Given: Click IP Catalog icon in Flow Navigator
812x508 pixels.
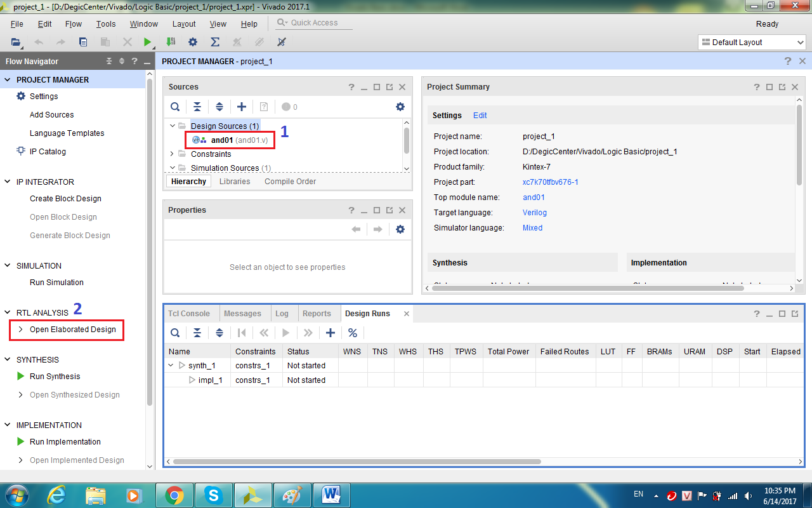Looking at the screenshot, I should click(x=21, y=151).
